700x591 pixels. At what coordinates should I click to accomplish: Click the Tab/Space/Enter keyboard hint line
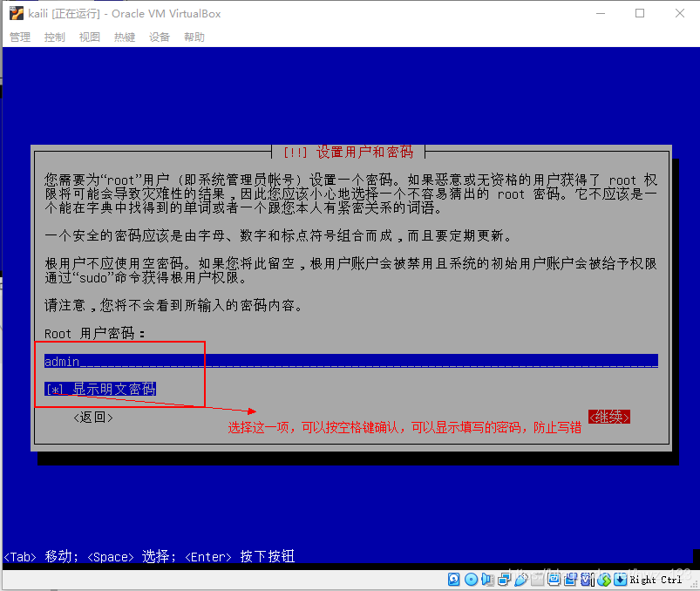click(149, 557)
